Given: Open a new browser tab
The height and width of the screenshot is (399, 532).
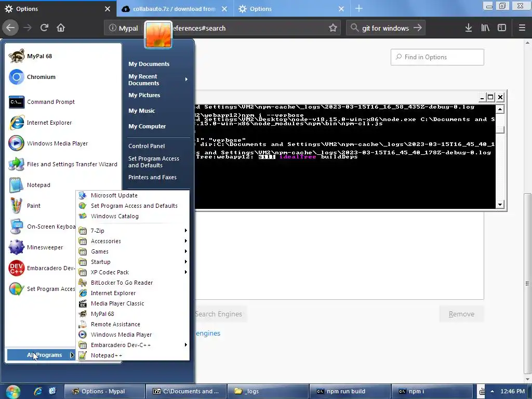Looking at the screenshot, I should 359,9.
